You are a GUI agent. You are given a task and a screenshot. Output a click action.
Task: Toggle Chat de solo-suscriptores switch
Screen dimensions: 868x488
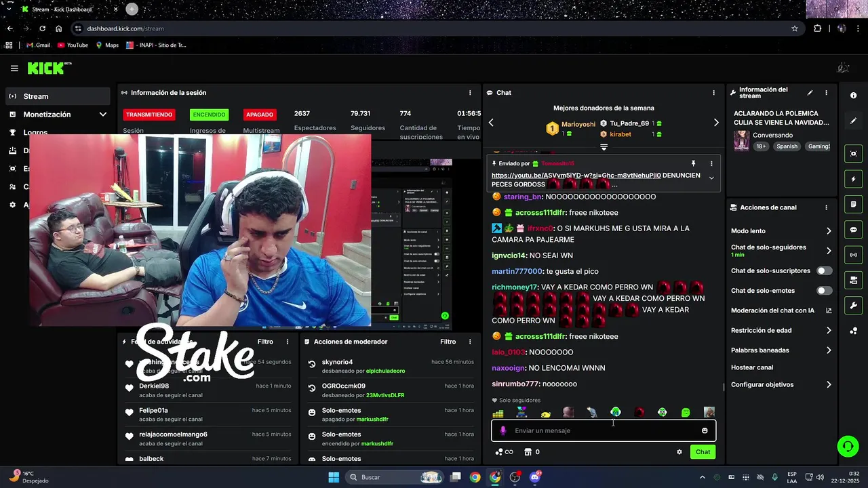(x=824, y=270)
